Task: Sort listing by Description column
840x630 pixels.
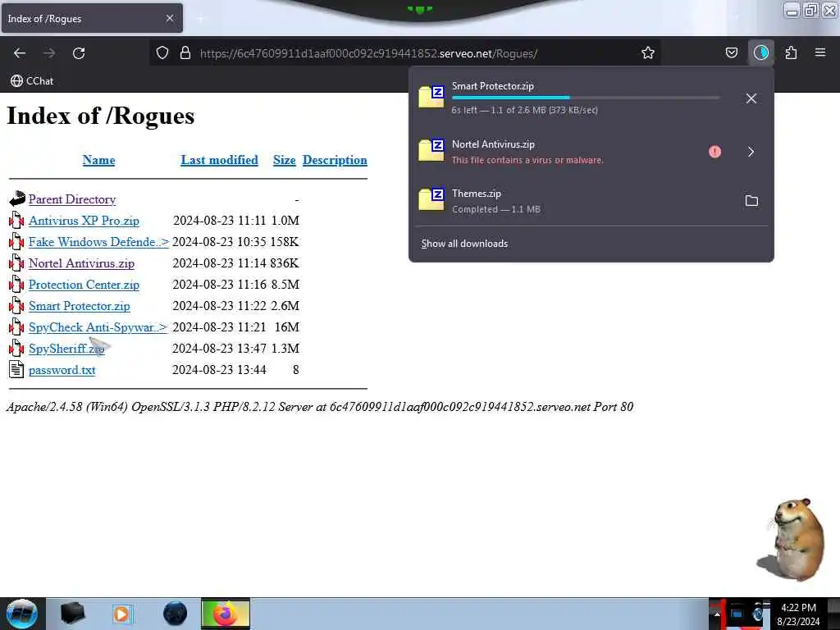Action: [x=335, y=160]
